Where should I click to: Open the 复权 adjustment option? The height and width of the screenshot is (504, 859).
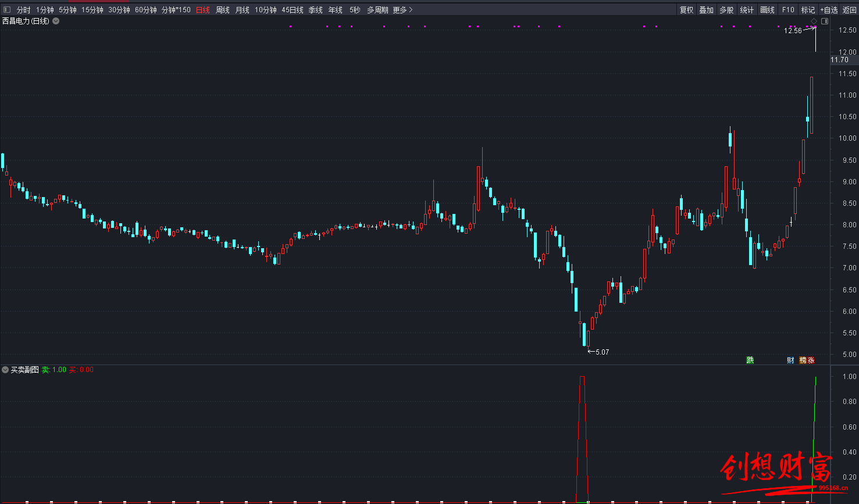pyautogui.click(x=687, y=10)
